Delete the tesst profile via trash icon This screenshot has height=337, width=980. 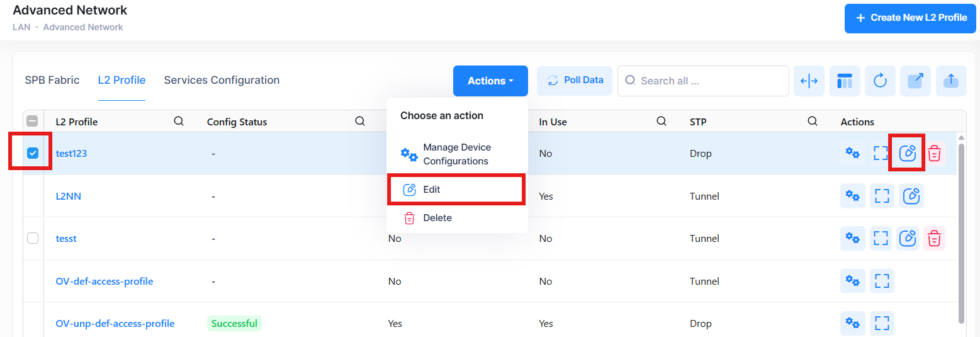point(935,238)
